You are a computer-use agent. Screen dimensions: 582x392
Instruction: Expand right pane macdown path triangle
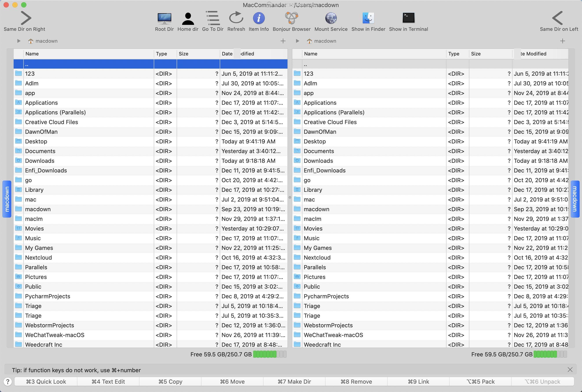297,41
